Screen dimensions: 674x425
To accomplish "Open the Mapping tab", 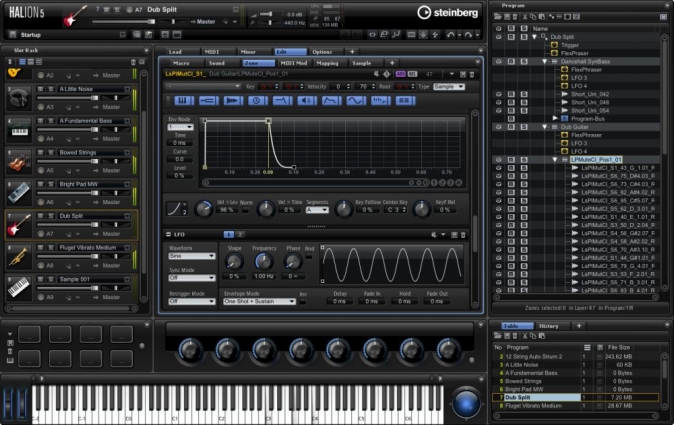I will pyautogui.click(x=327, y=63).
